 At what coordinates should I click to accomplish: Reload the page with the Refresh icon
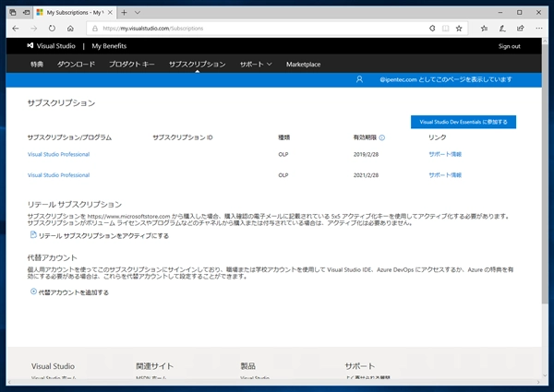tap(52, 29)
